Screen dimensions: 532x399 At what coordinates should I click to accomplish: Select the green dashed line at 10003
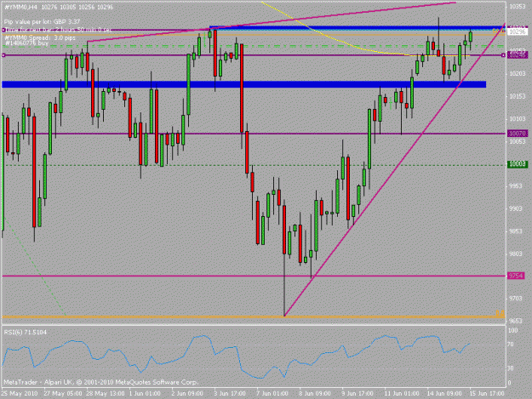coord(255,165)
